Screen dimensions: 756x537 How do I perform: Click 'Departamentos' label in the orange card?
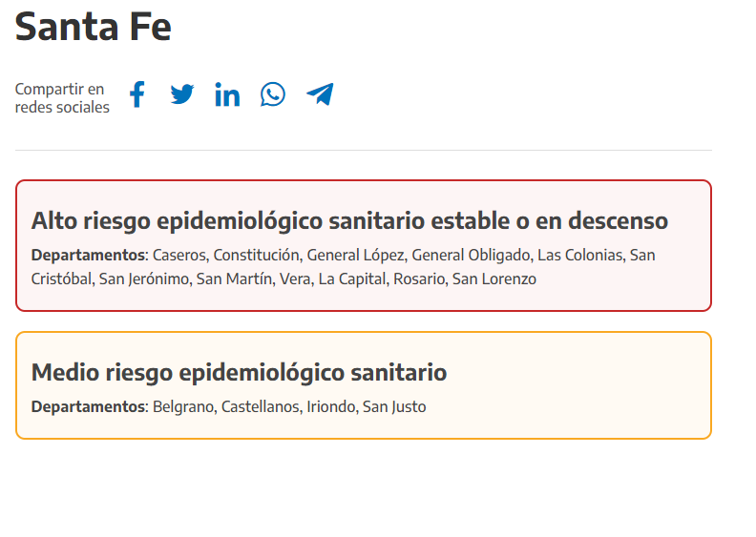pyautogui.click(x=88, y=406)
